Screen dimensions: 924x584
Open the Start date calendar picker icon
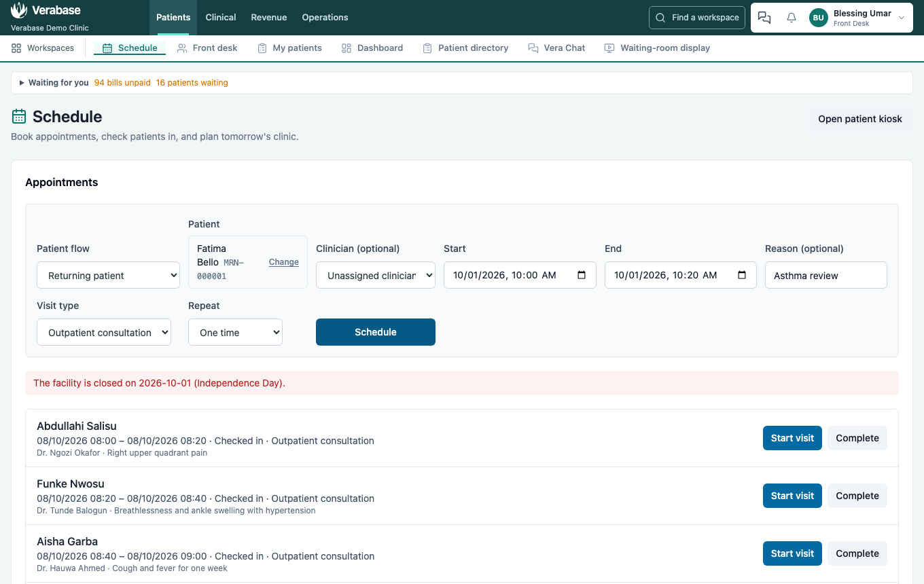[x=582, y=275]
